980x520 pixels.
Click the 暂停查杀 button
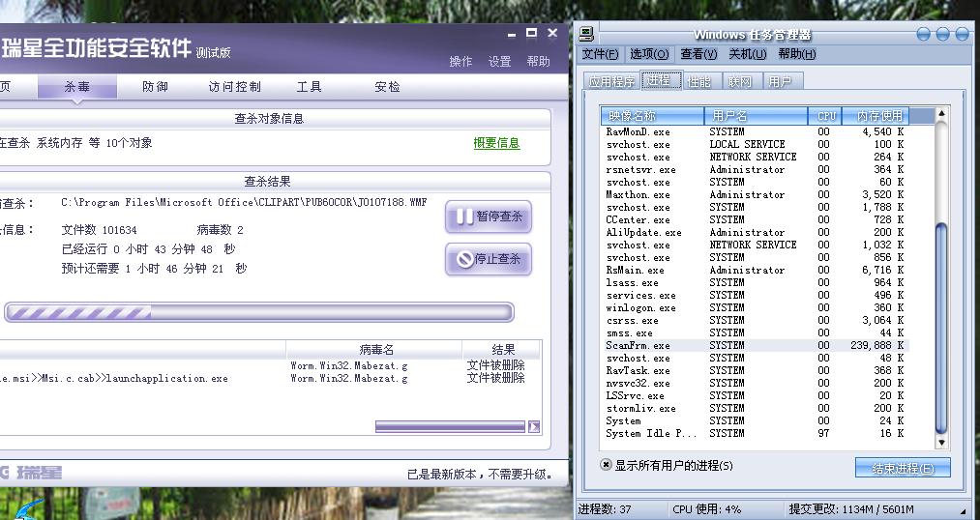[489, 217]
